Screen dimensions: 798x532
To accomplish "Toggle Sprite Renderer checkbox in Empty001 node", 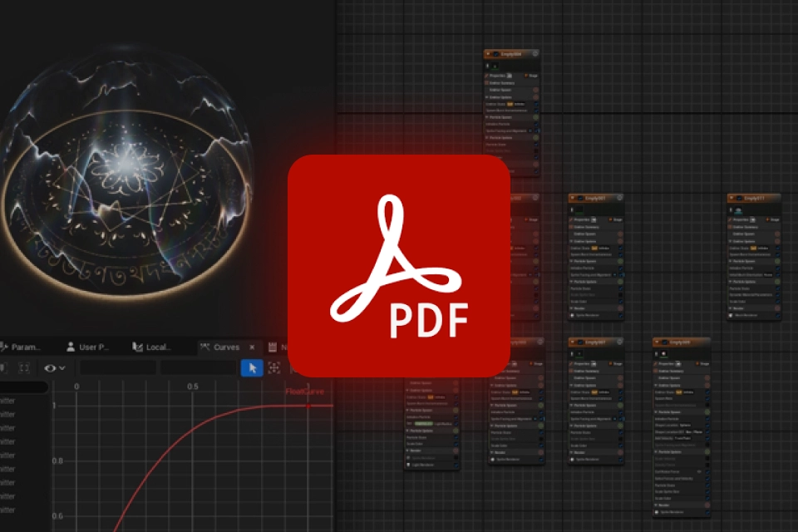I will coord(620,316).
